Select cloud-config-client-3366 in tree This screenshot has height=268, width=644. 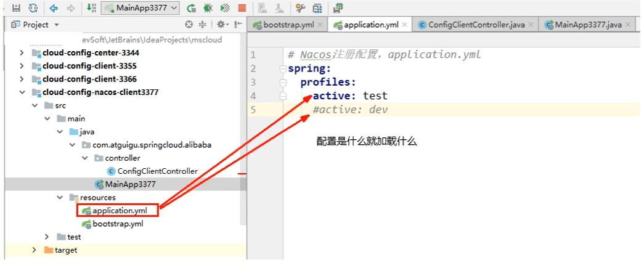89,79
